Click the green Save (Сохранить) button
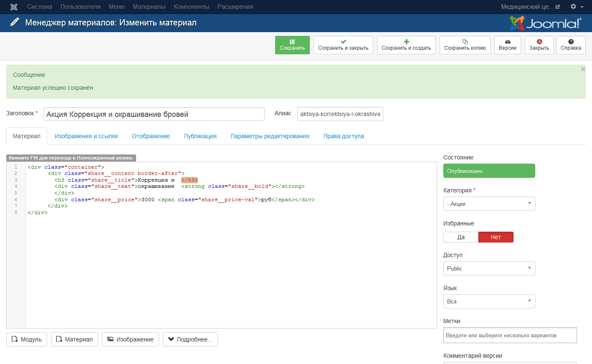Viewport: 592px width, 364px height. pyautogui.click(x=292, y=45)
